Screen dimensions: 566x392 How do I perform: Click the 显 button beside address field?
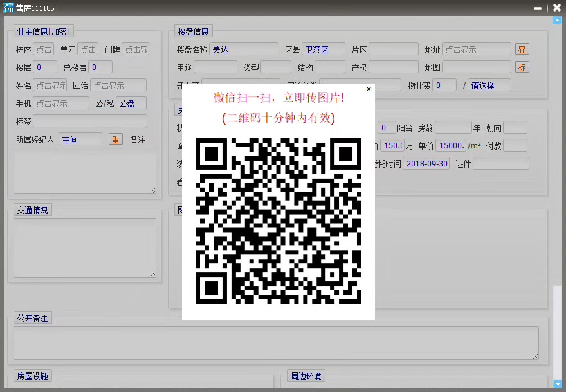point(522,49)
